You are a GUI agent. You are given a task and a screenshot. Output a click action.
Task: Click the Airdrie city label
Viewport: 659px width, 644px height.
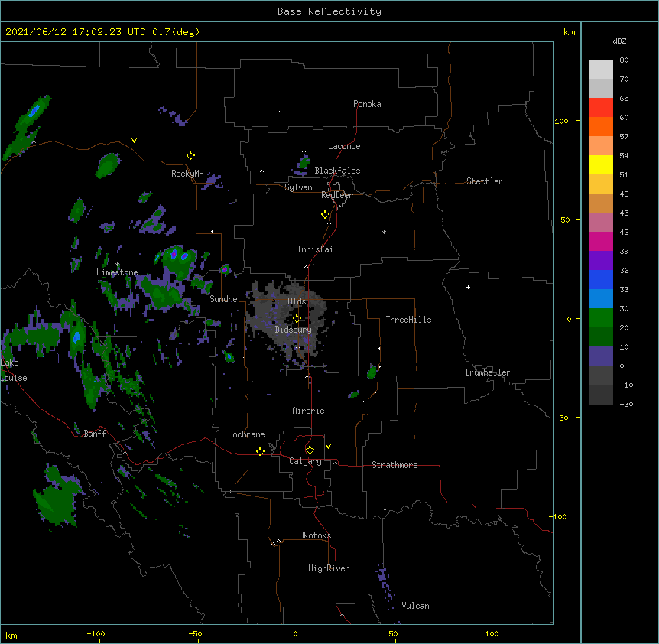tap(309, 411)
